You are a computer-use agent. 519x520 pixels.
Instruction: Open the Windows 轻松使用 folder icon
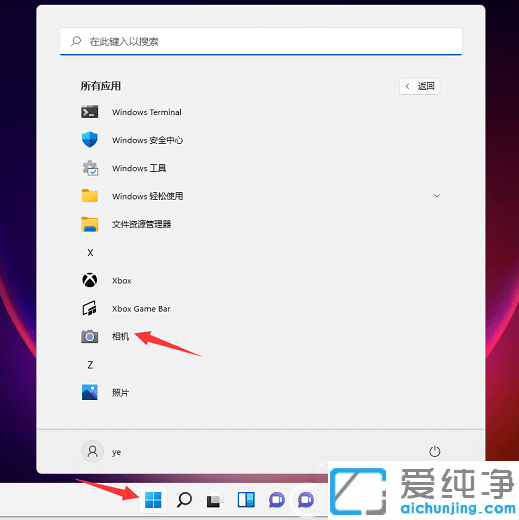click(90, 196)
